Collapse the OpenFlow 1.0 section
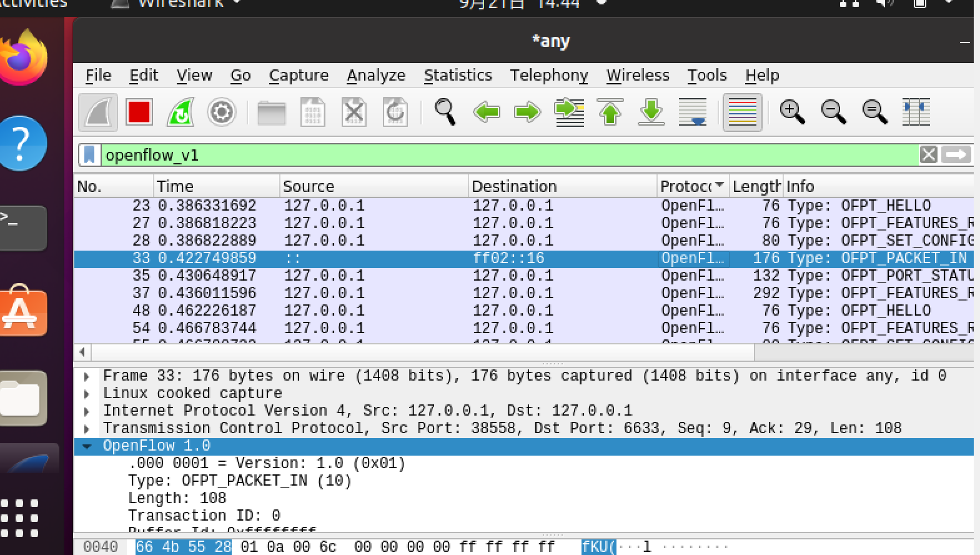The height and width of the screenshot is (555, 980). pyautogui.click(x=87, y=446)
